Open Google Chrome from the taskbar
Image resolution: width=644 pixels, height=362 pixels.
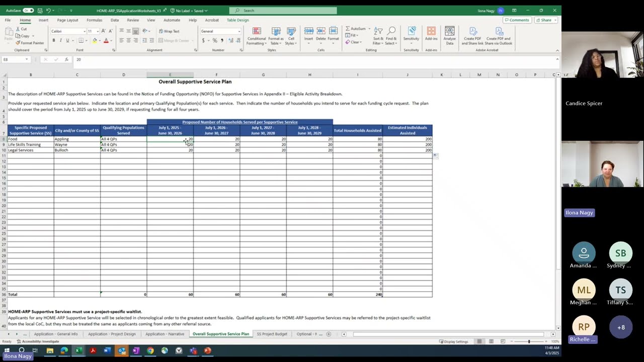150,350
